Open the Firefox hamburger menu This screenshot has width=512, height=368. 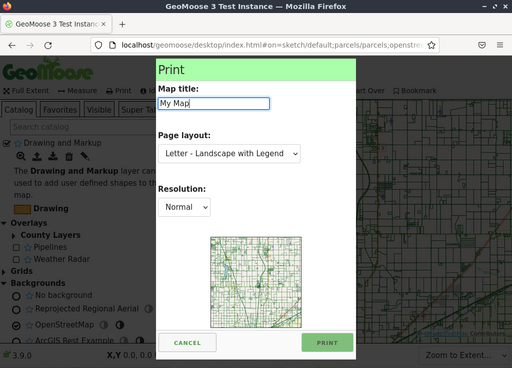(500, 45)
